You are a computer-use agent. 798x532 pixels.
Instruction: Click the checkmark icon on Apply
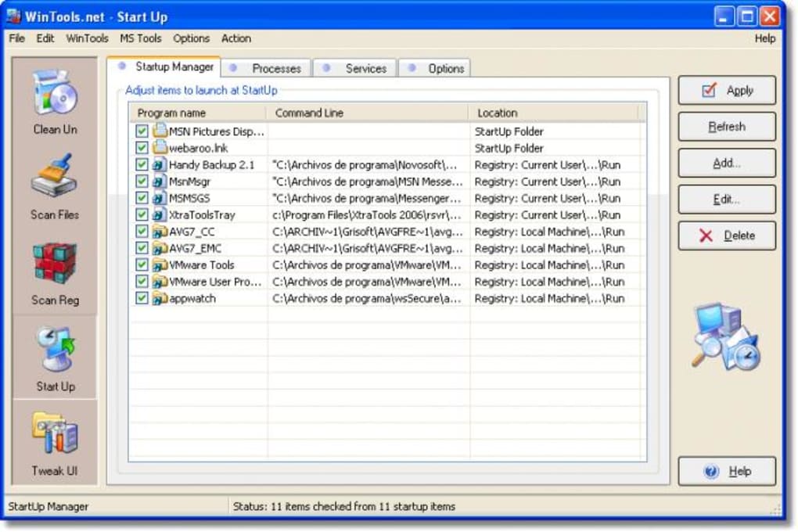coord(709,90)
